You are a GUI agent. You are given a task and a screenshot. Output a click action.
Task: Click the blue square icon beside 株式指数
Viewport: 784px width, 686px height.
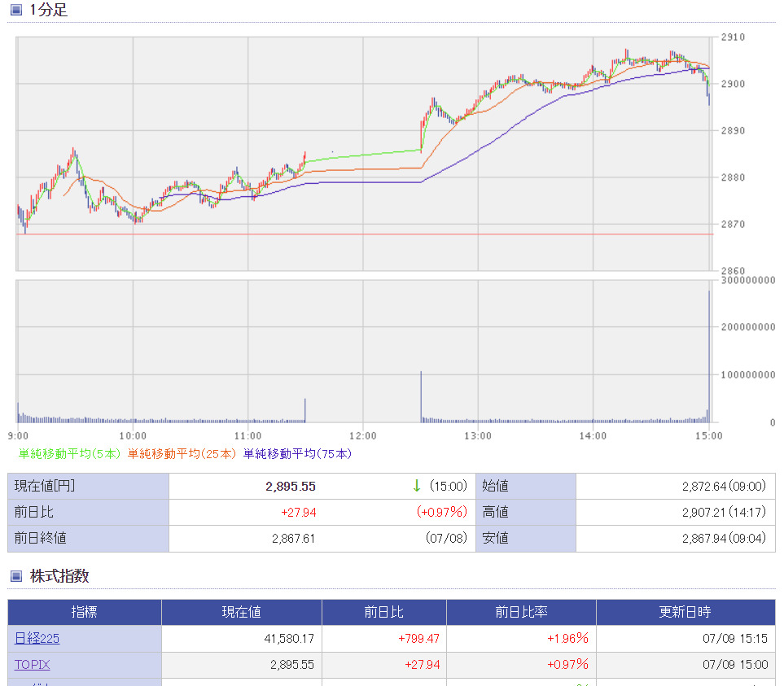click(x=16, y=576)
